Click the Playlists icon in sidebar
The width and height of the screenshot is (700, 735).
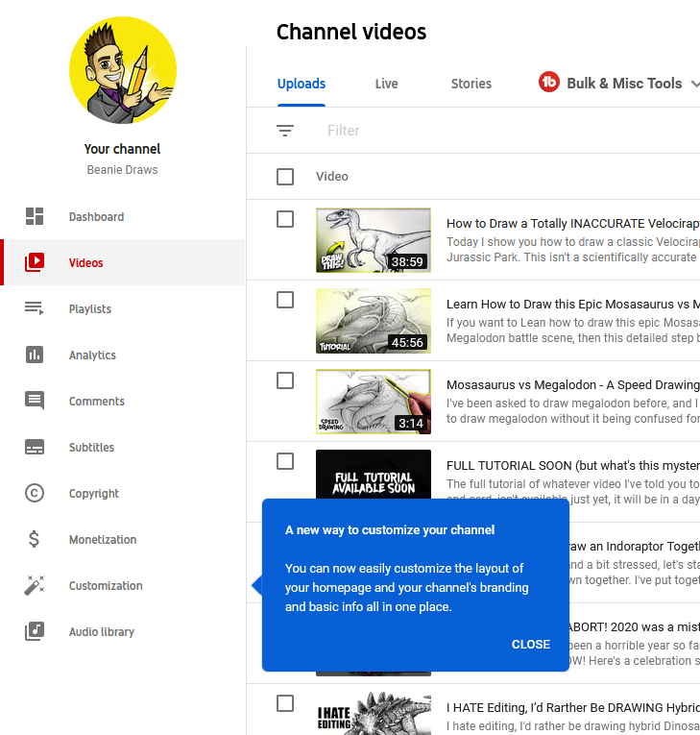pos(35,309)
